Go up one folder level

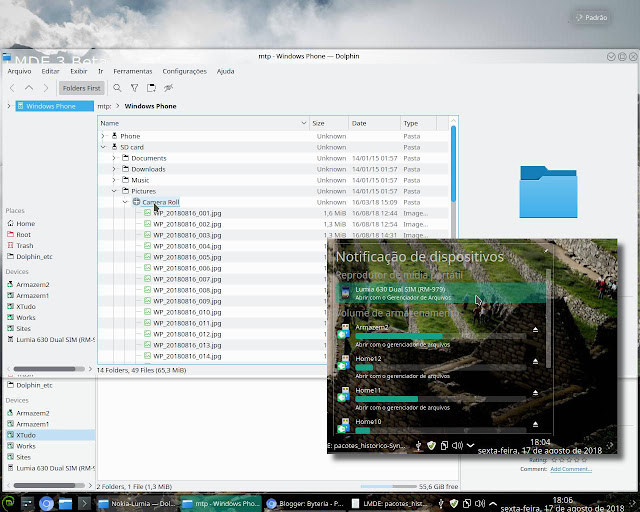coord(29,88)
